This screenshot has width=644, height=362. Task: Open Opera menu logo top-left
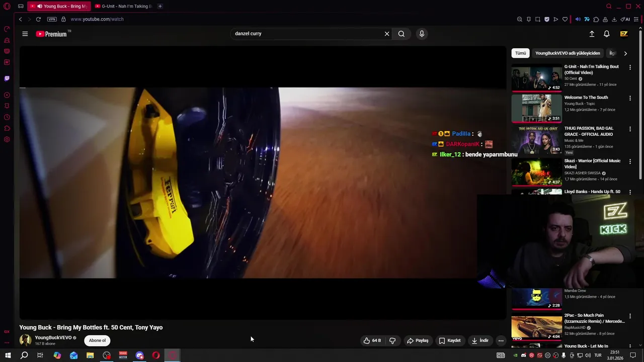7,7
